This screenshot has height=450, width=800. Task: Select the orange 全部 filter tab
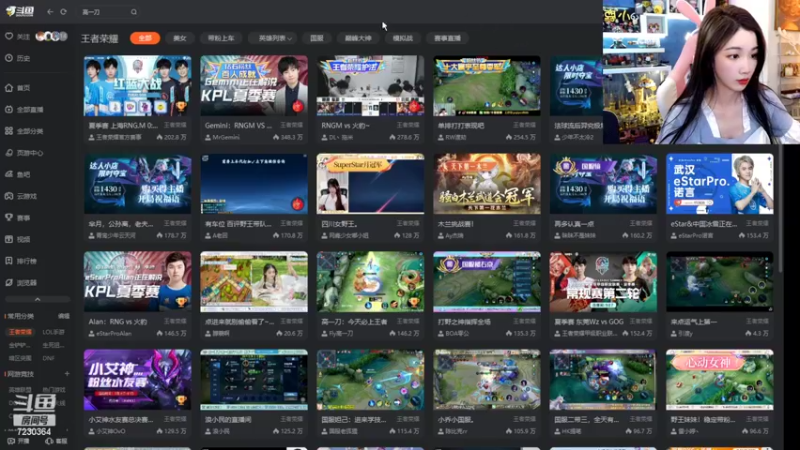[145, 38]
